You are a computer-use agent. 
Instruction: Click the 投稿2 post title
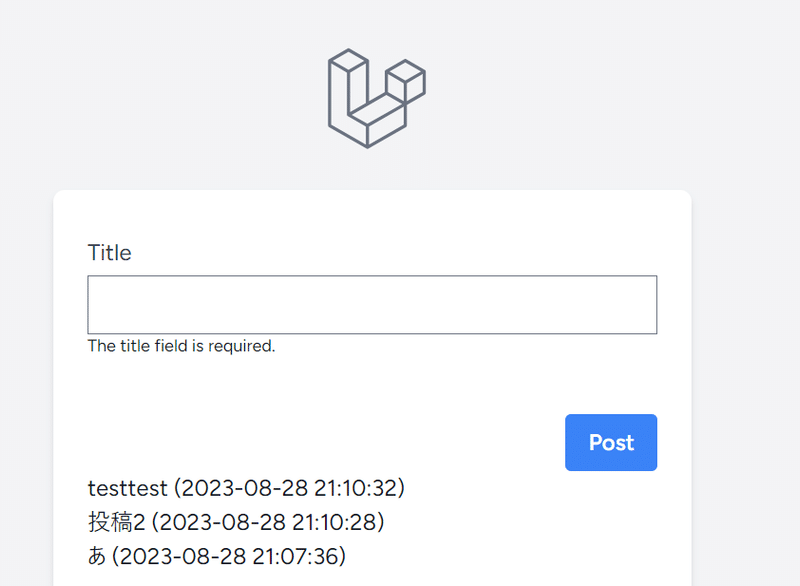pos(116,522)
